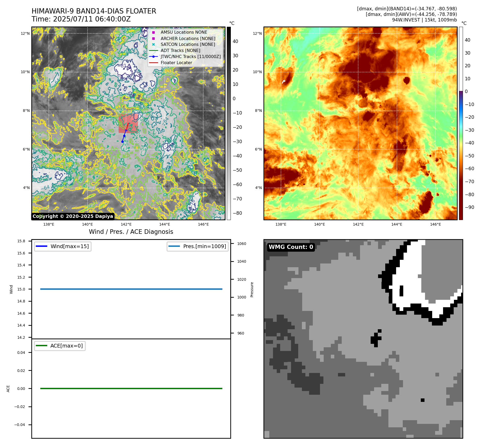Click the BAND14 dmax dmin readout
481x448 pixels.
[x=407, y=9]
